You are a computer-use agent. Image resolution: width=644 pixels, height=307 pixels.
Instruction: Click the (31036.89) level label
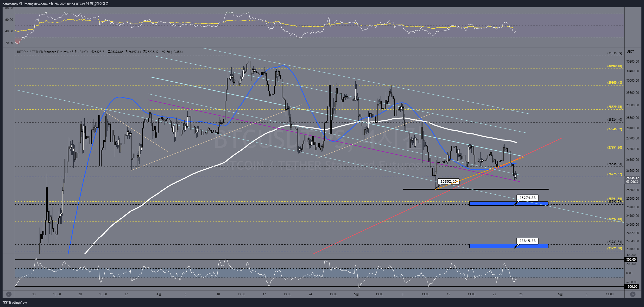(x=615, y=53)
